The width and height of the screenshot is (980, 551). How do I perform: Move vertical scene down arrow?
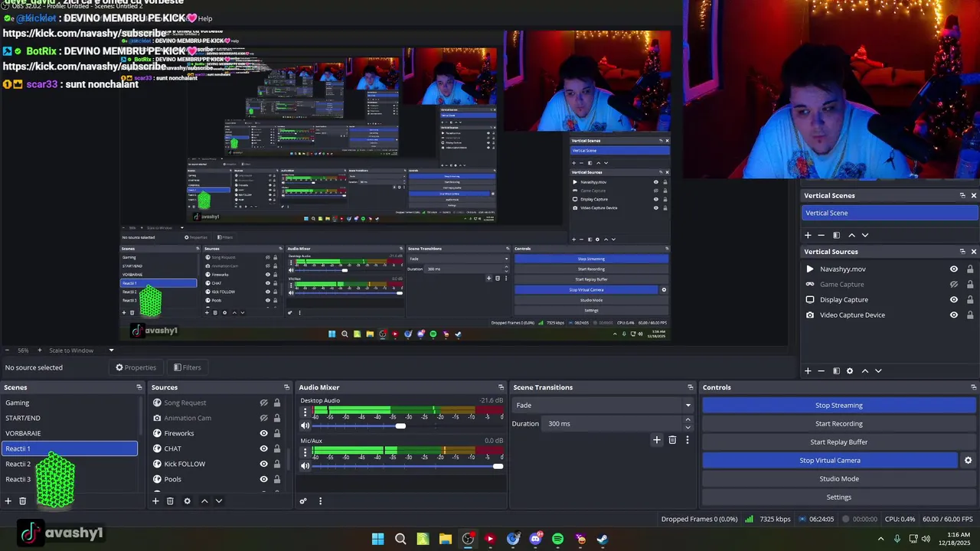(865, 235)
